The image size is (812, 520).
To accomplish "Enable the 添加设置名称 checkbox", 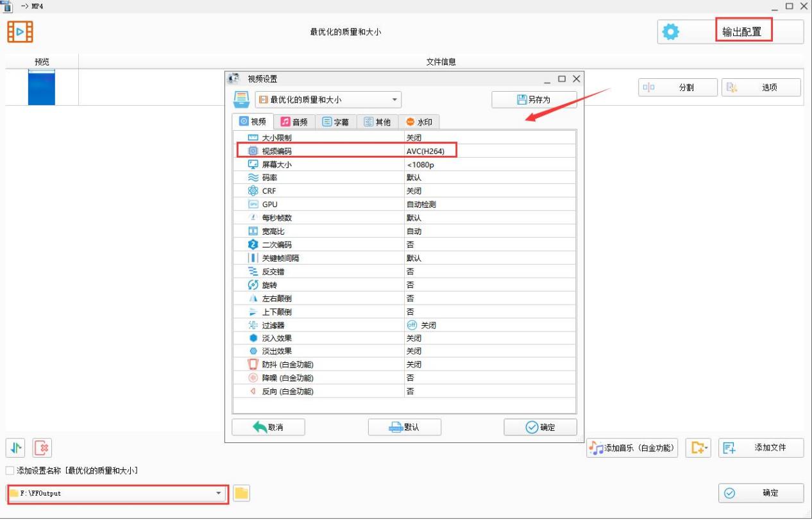I will tap(10, 471).
